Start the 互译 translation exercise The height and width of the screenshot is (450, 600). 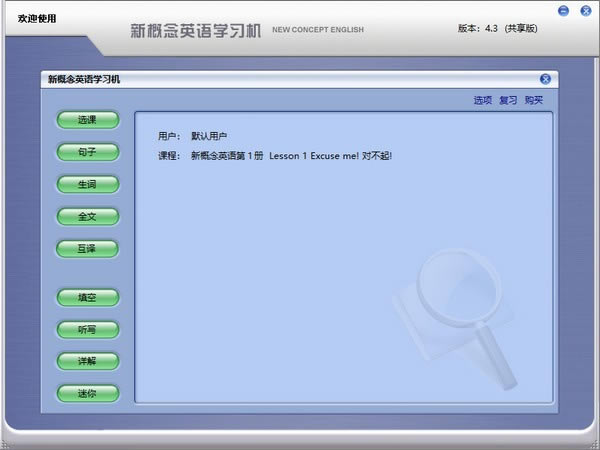coord(87,248)
